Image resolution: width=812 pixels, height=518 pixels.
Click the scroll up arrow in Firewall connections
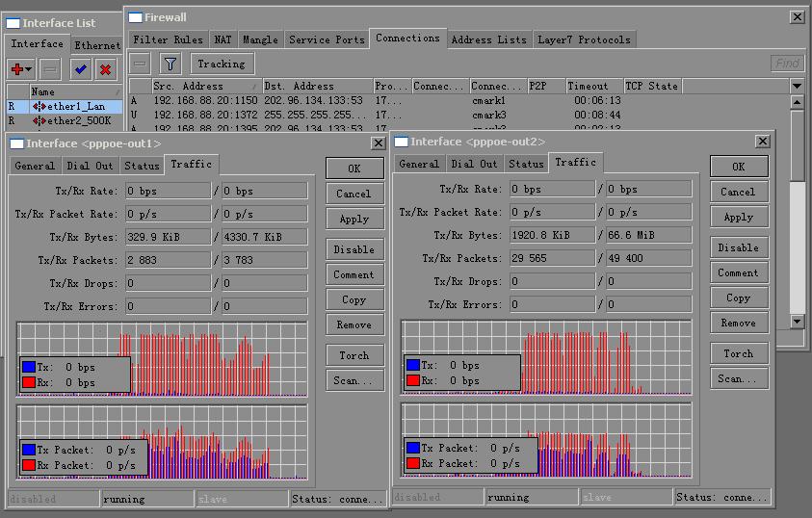(797, 102)
